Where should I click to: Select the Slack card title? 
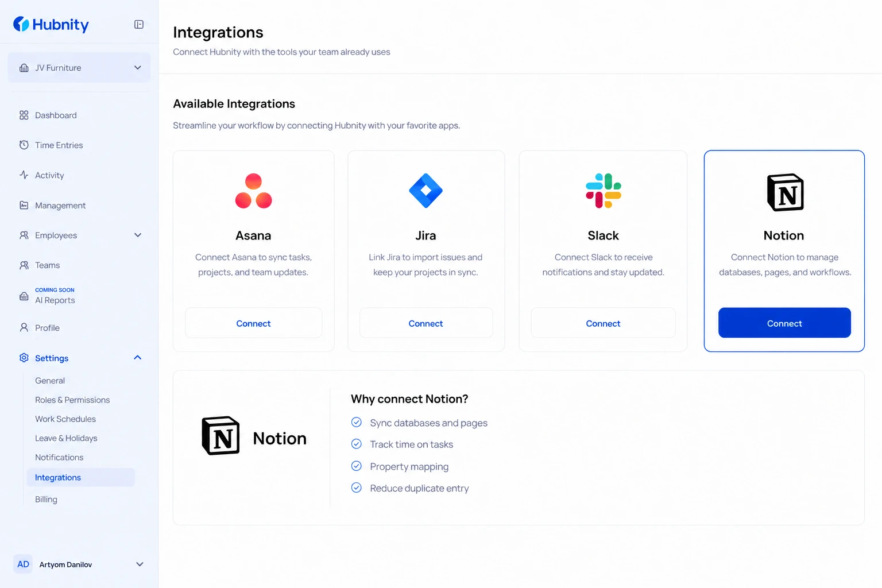click(x=603, y=235)
